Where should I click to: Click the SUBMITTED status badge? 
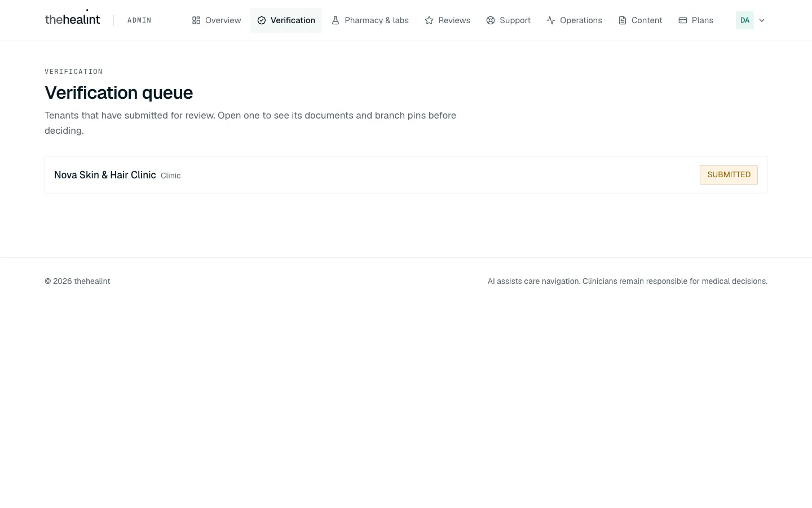click(x=729, y=175)
